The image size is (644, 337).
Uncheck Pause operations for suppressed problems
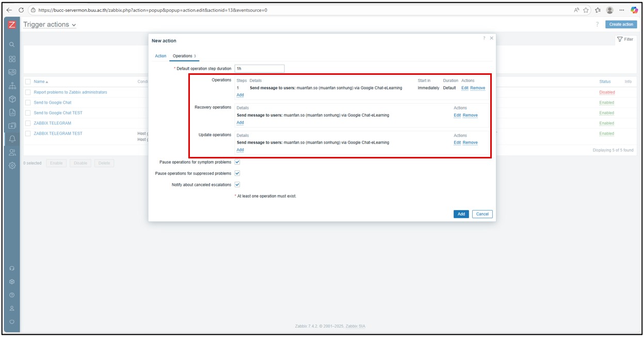point(237,173)
